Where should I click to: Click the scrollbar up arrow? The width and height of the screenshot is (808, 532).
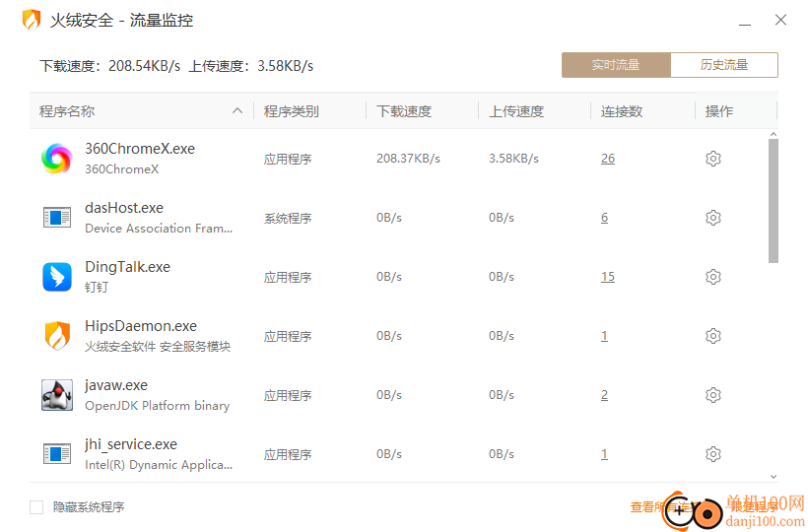tap(773, 134)
